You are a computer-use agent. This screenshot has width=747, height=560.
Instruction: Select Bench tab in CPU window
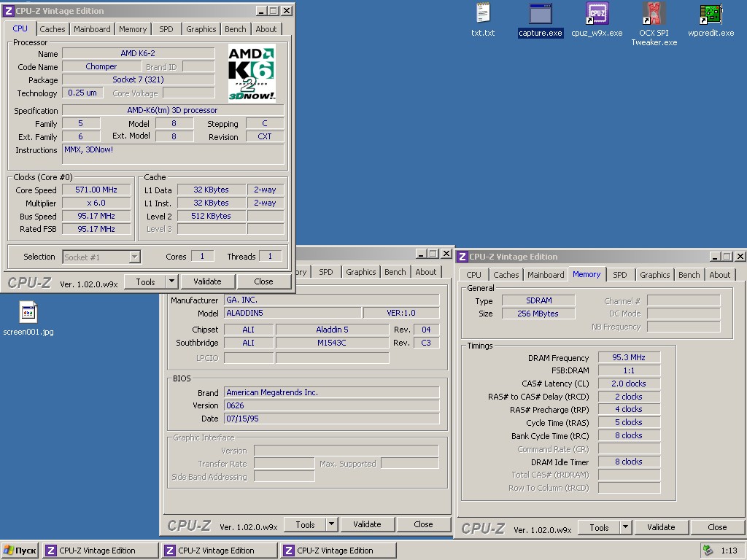point(236,29)
